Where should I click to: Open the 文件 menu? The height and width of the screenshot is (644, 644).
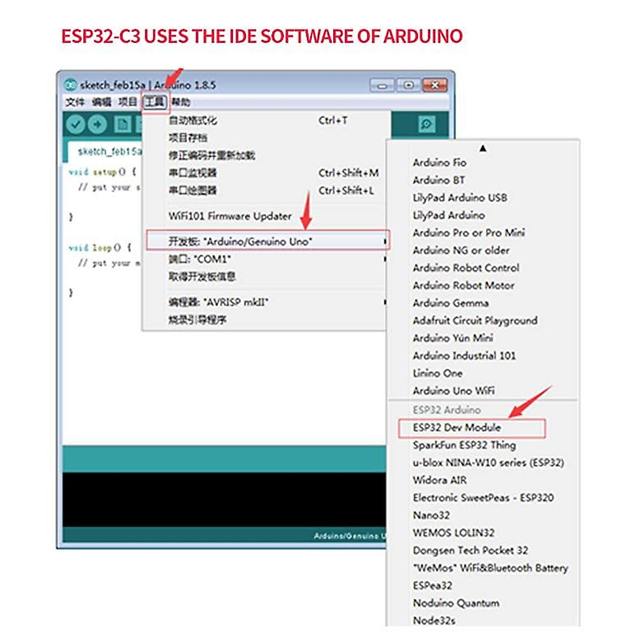(x=75, y=102)
